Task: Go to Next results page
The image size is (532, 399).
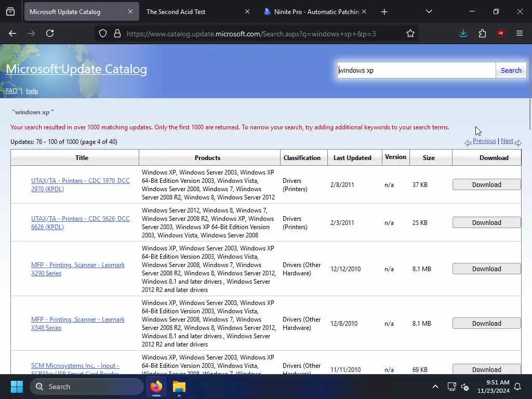Action: point(507,141)
